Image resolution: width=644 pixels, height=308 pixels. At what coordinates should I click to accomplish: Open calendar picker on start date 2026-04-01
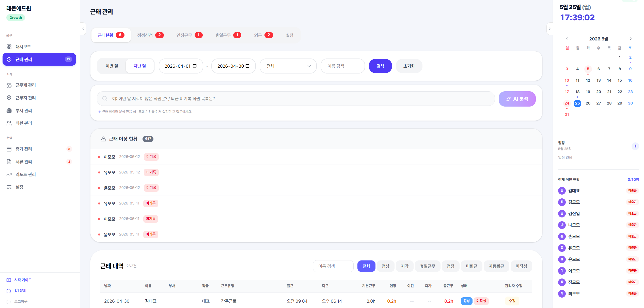click(195, 66)
